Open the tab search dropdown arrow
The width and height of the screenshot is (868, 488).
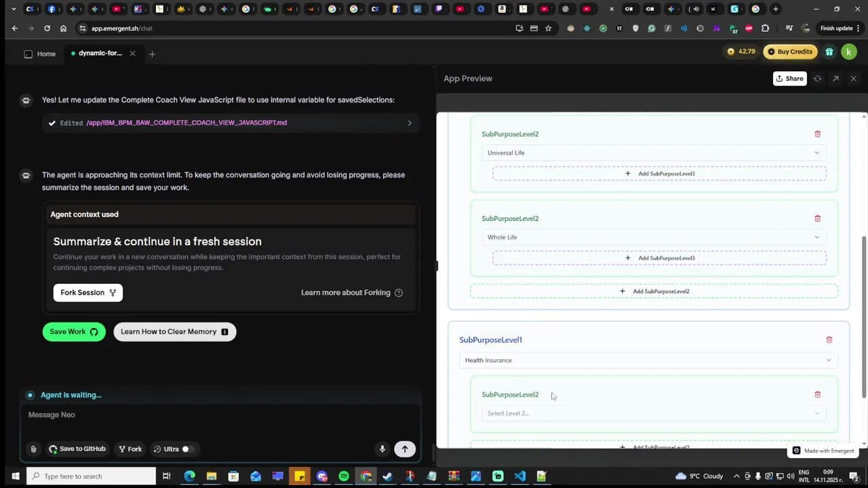click(x=14, y=9)
